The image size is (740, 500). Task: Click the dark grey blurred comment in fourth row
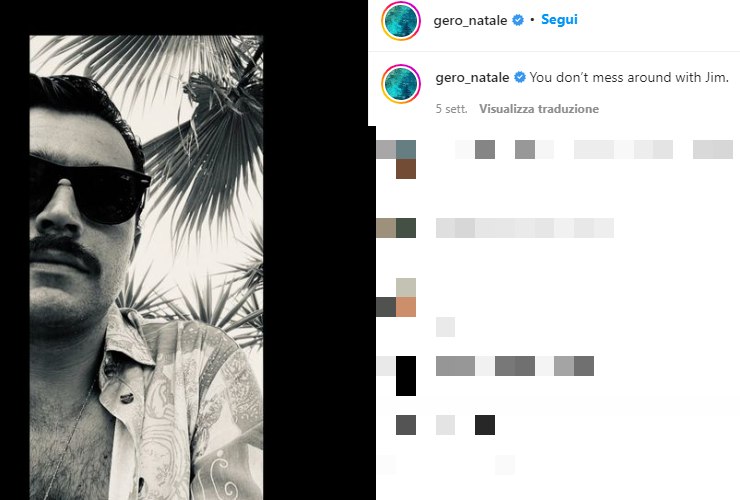click(515, 366)
